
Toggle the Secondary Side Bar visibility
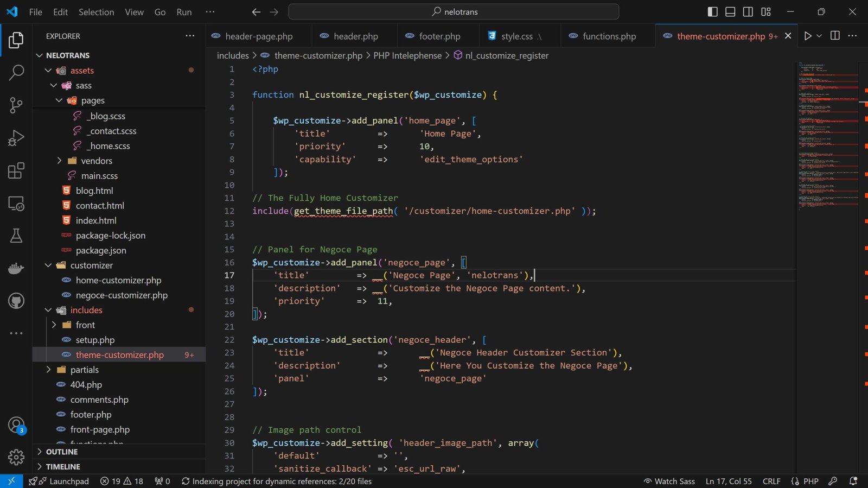(x=748, y=12)
